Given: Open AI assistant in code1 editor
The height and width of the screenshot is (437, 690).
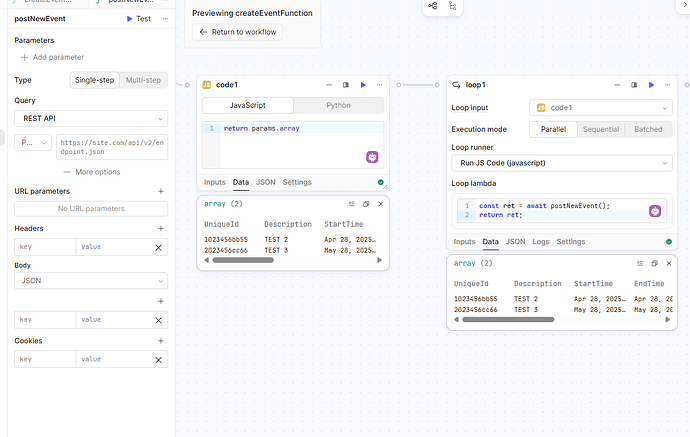Looking at the screenshot, I should [372, 157].
